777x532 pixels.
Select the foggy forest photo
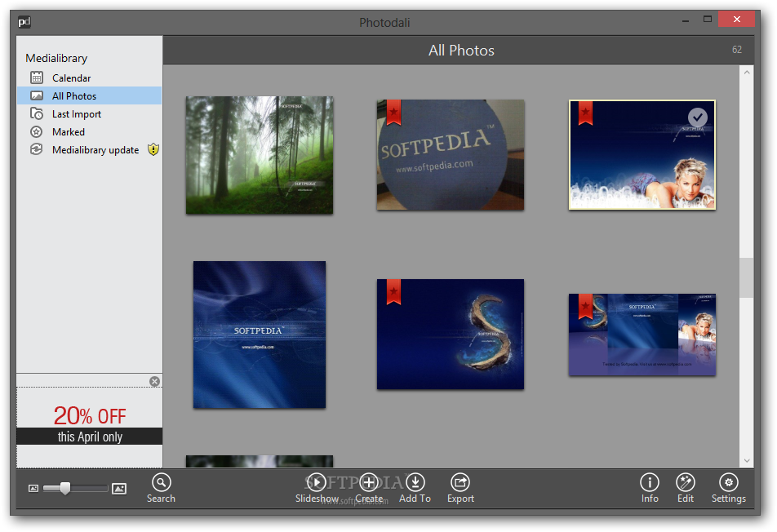(x=260, y=155)
